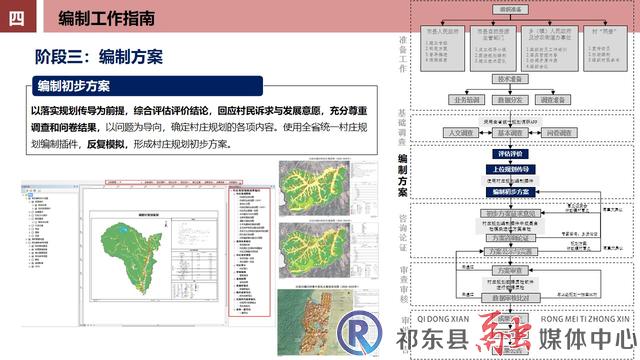Click the 基本调查 flowchart box
This screenshot has height=360, width=640.
click(x=510, y=133)
